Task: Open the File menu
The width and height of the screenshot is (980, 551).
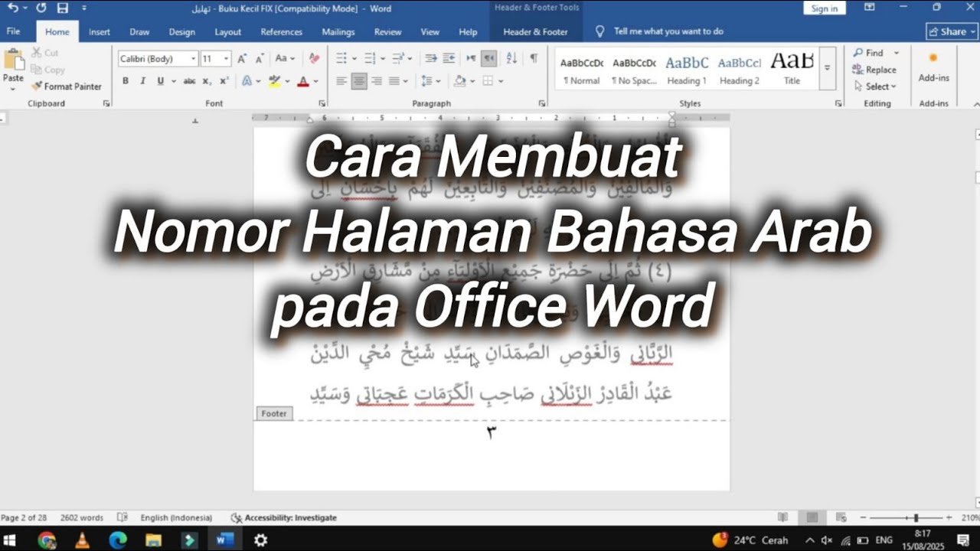Action: click(x=13, y=32)
